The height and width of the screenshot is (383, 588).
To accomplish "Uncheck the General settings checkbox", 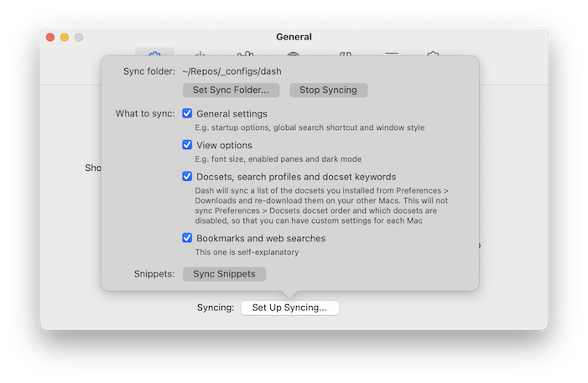I will tap(187, 113).
